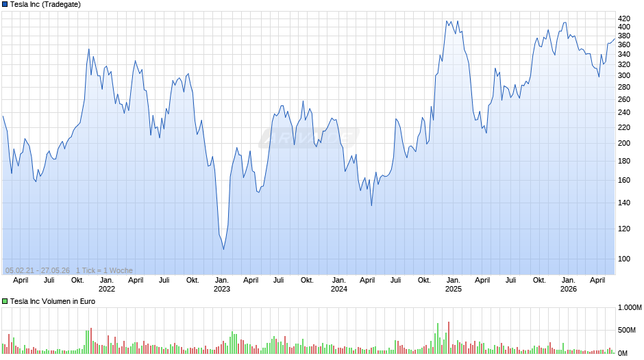Click the 2026 year label on time axis
The height and width of the screenshot is (360, 644).
[x=569, y=289]
